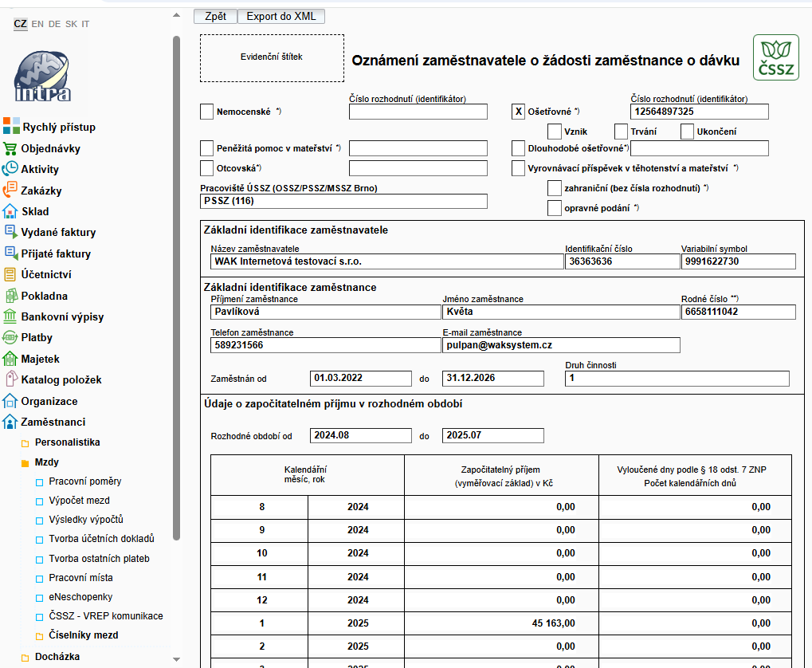Click the Sklad warehouse icon
Viewport: 812px width, 668px height.
click(10, 211)
